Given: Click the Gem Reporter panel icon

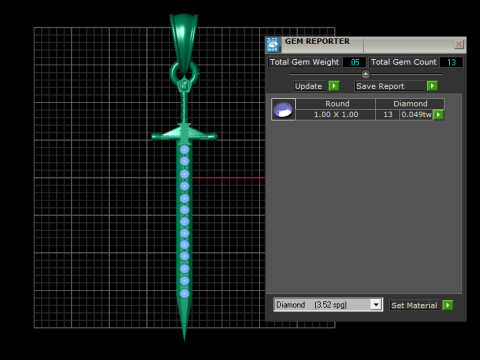Looking at the screenshot, I should [273, 45].
